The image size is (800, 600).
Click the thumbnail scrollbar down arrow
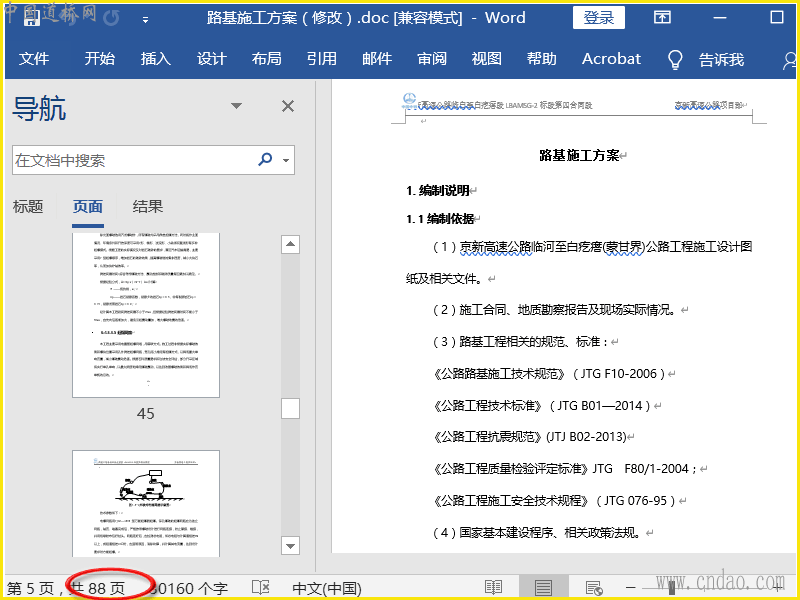pos(290,545)
